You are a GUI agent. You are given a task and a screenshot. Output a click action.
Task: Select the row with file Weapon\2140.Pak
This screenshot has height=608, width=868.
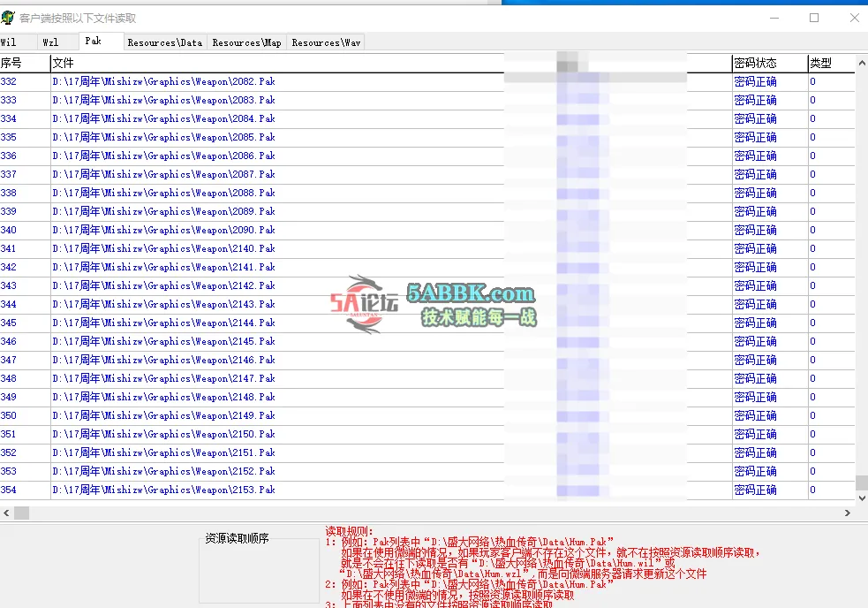pos(164,248)
